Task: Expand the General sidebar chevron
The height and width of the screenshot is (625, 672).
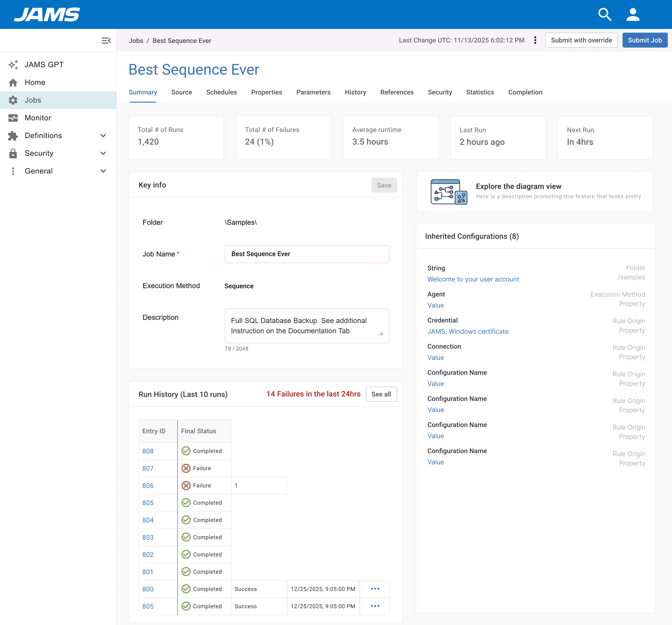Action: pyautogui.click(x=103, y=171)
